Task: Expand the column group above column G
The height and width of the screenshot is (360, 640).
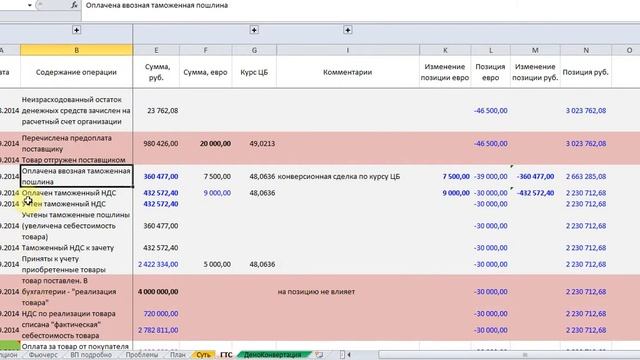Action: (x=254, y=30)
